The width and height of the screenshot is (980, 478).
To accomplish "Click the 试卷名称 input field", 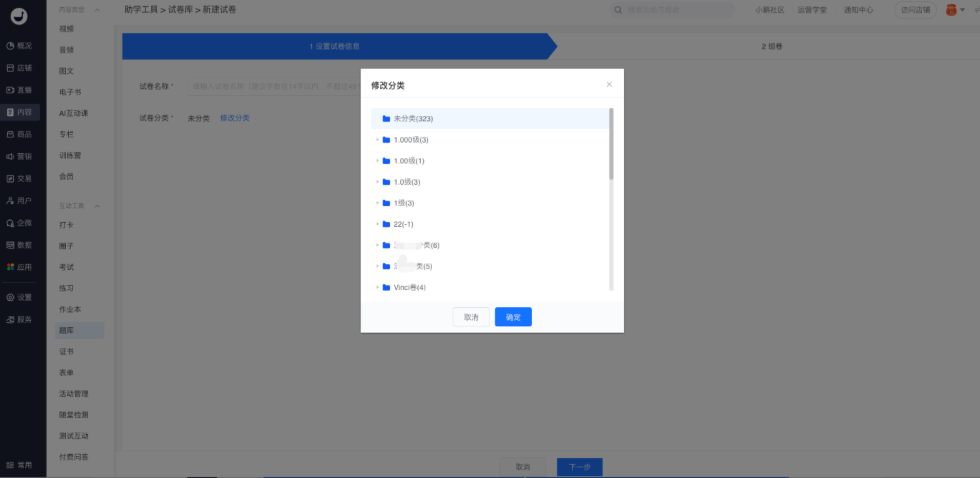I will click(x=274, y=86).
